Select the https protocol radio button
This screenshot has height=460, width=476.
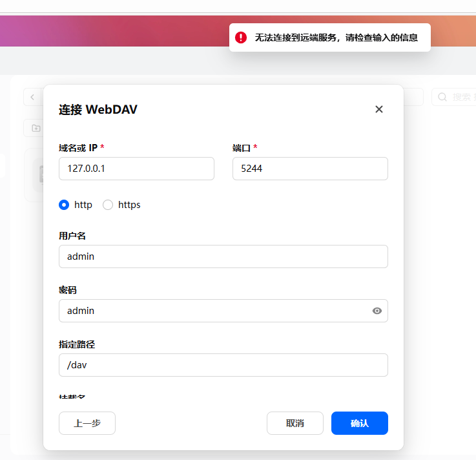tap(108, 205)
